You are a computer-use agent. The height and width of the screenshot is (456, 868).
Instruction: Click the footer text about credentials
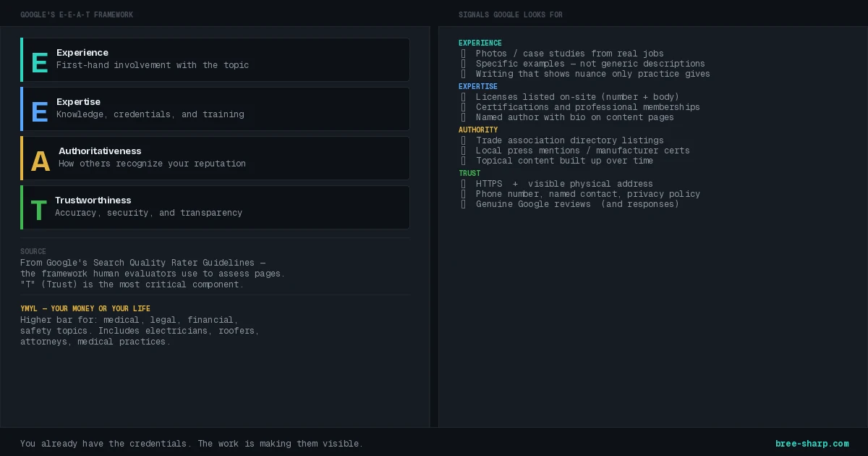pyautogui.click(x=192, y=444)
